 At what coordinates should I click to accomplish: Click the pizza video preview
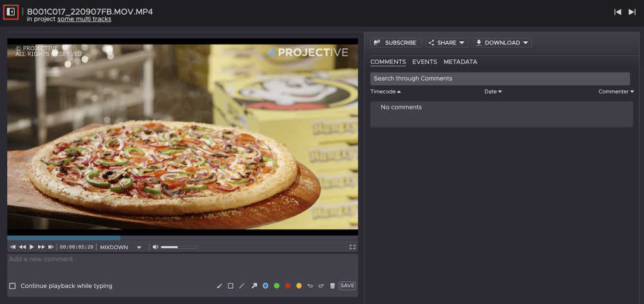(182, 137)
